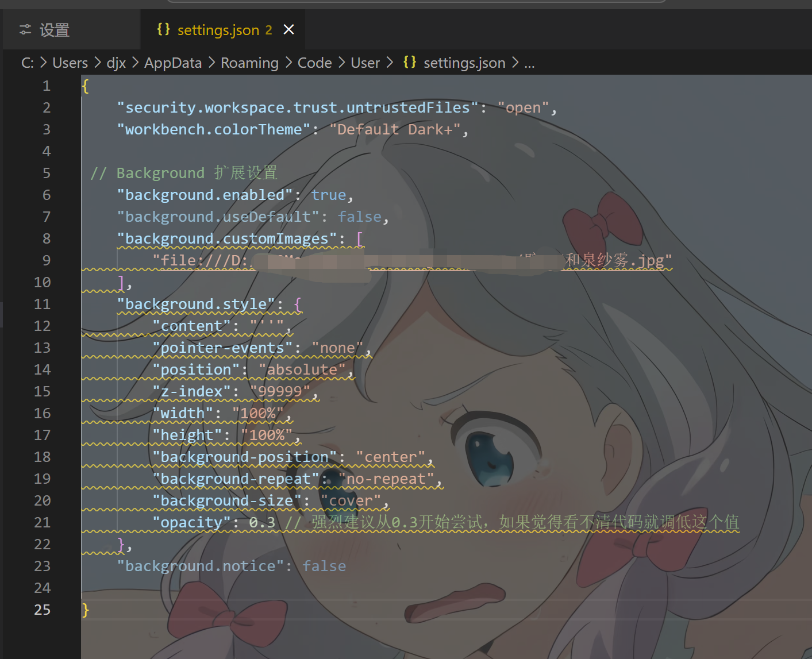Open the Users breadcrumb folder
The width and height of the screenshot is (812, 659).
(x=70, y=63)
